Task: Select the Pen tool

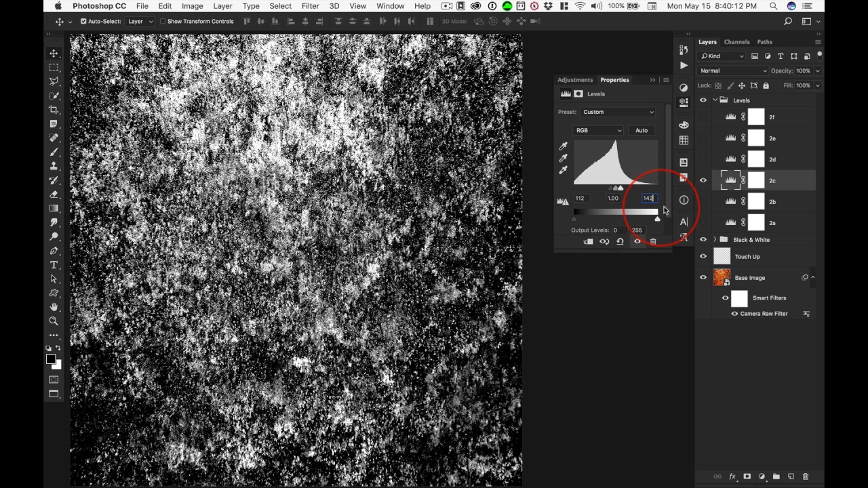Action: click(x=54, y=251)
